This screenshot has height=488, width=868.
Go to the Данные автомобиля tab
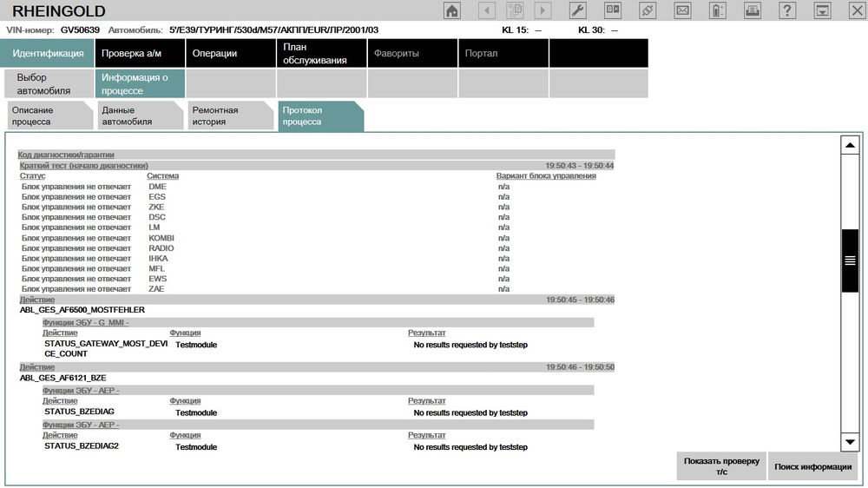pos(137,116)
